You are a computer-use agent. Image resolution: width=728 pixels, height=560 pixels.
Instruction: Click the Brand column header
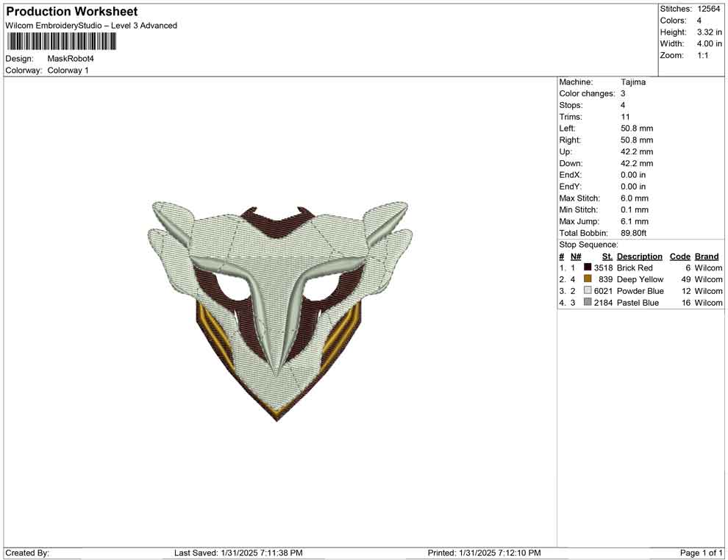coord(707,256)
